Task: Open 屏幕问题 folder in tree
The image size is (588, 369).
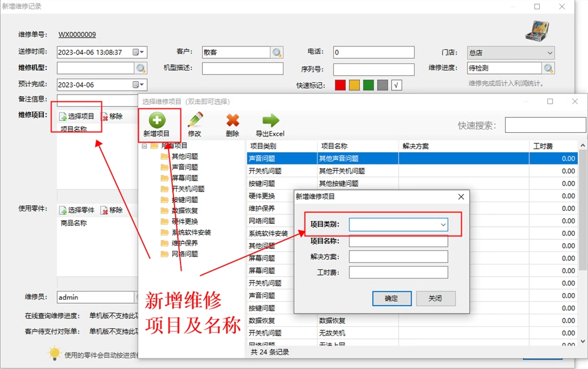Action: tap(179, 178)
